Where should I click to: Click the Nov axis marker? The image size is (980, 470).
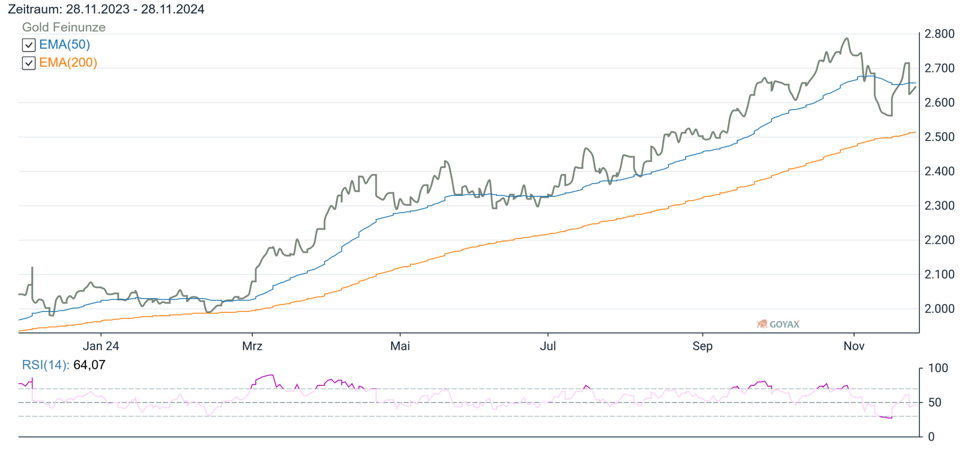(854, 346)
